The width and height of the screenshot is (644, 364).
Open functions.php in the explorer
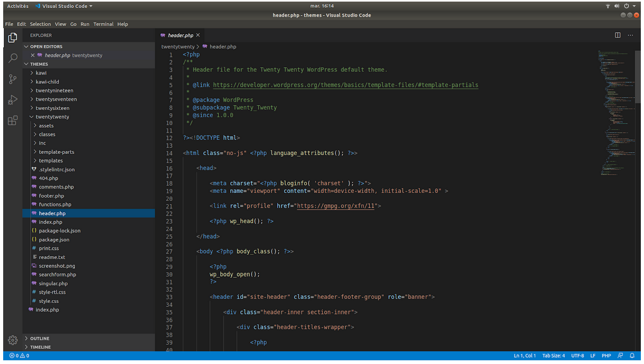coord(55,204)
